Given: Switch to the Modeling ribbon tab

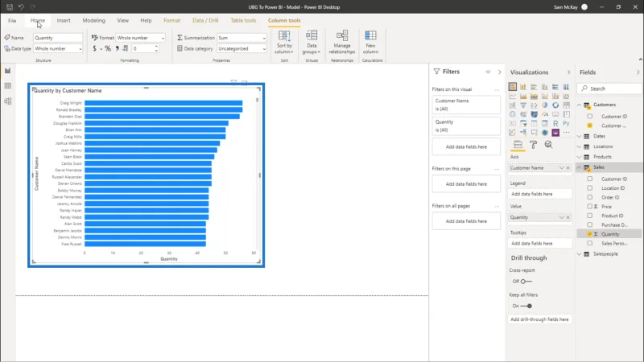Looking at the screenshot, I should click(93, 21).
